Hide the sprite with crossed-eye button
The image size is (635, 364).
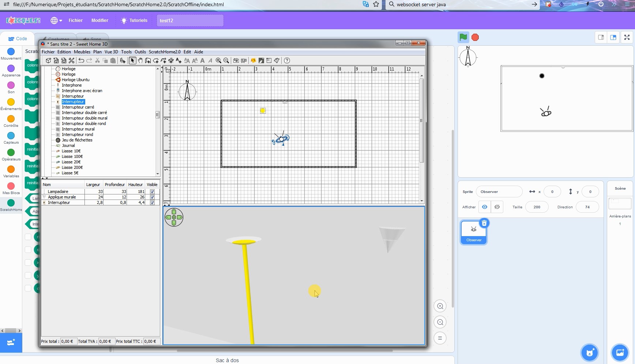497,207
